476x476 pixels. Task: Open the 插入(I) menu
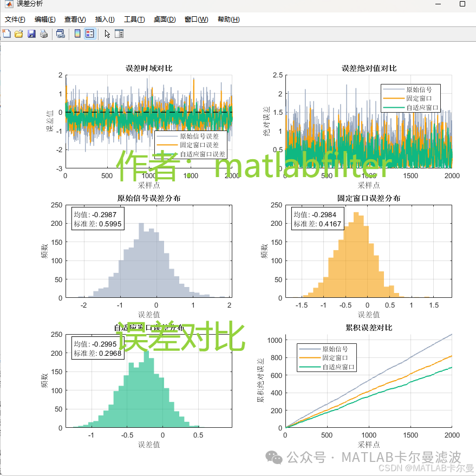105,19
